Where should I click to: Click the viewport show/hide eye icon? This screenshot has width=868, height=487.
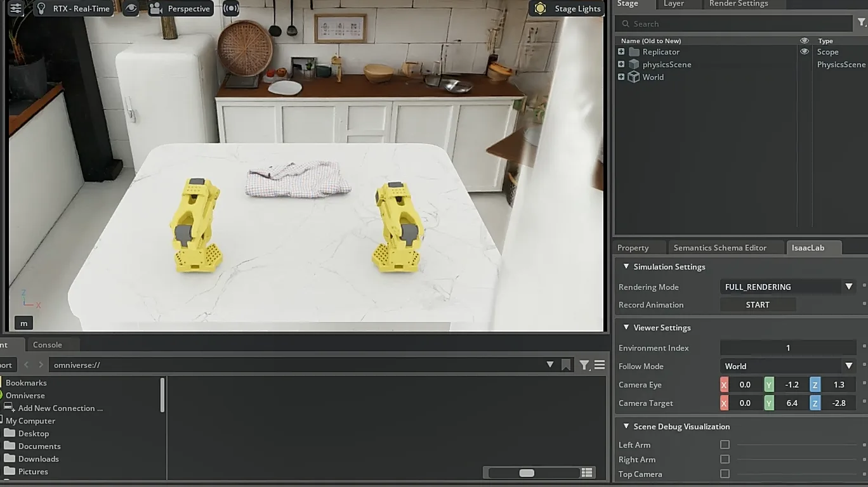tap(131, 8)
